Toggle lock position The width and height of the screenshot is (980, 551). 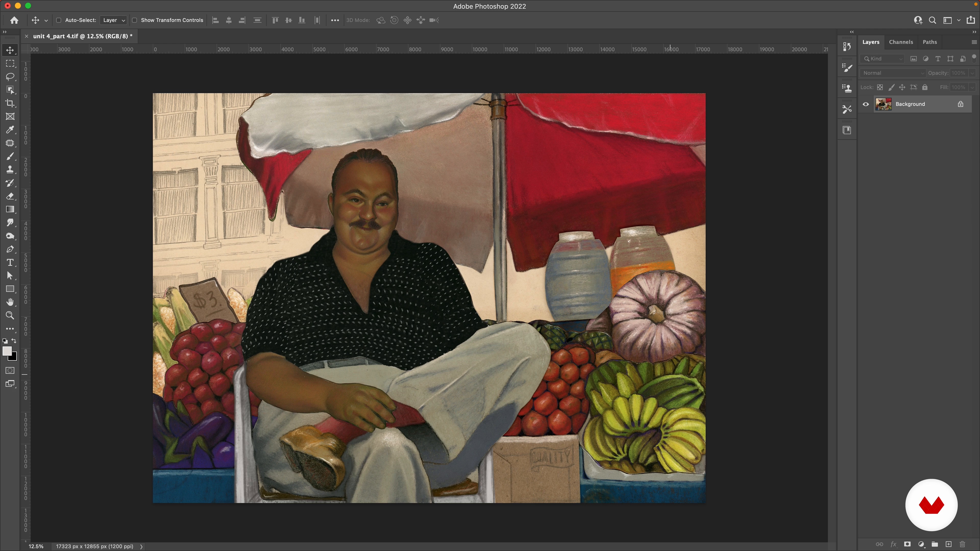point(902,87)
